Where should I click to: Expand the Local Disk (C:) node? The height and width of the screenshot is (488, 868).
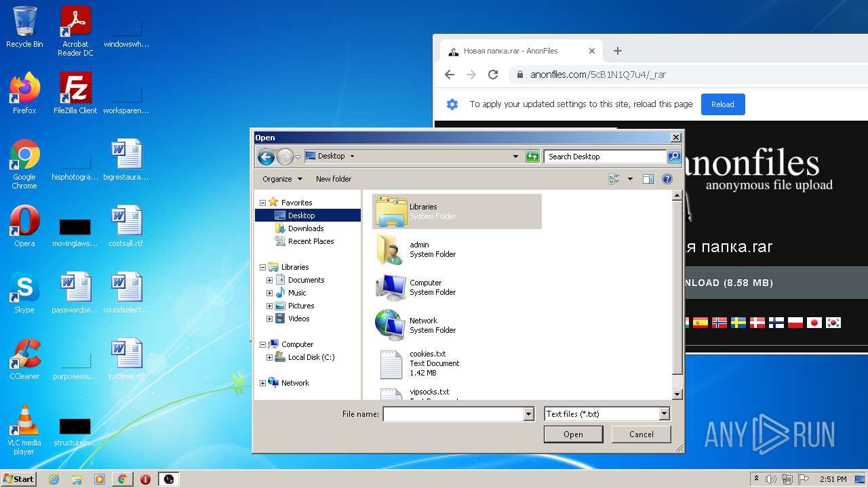269,357
